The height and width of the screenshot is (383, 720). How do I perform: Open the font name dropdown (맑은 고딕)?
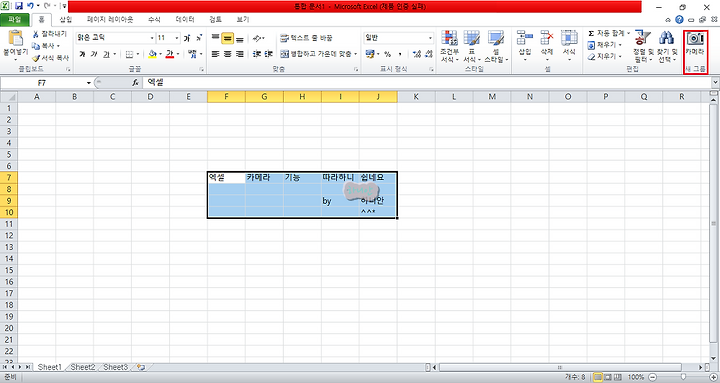point(152,38)
